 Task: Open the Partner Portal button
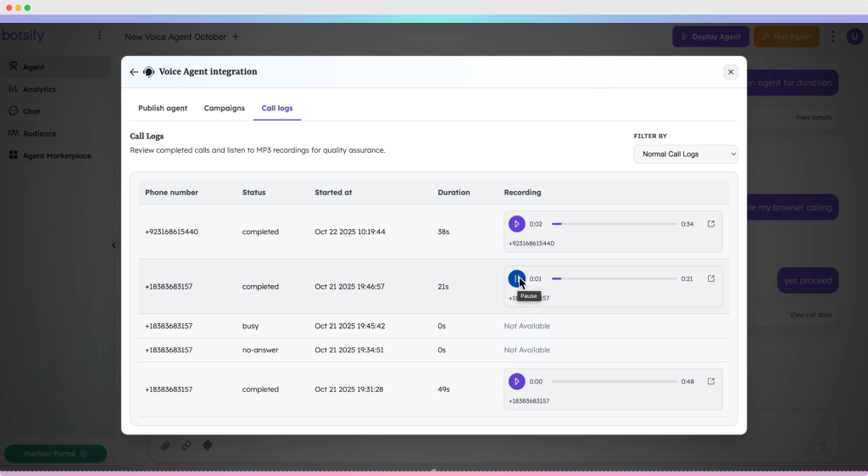[55, 454]
